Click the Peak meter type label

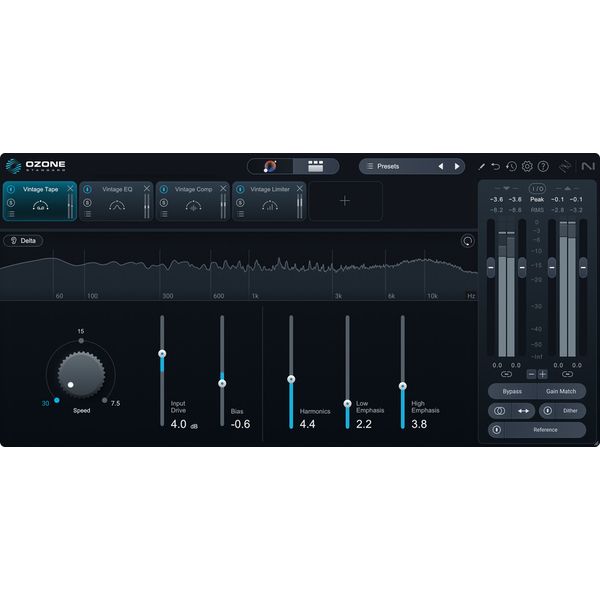[537, 199]
